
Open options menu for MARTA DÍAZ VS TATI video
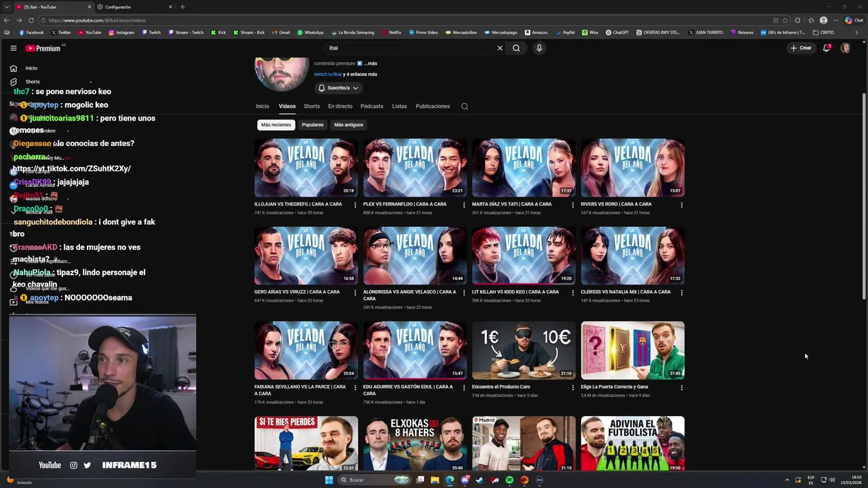pyautogui.click(x=573, y=205)
